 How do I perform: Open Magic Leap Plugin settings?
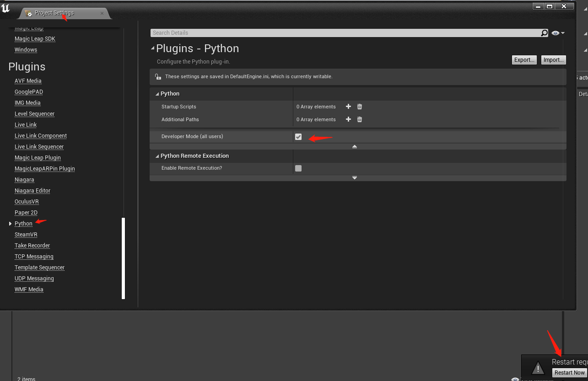pyautogui.click(x=38, y=158)
